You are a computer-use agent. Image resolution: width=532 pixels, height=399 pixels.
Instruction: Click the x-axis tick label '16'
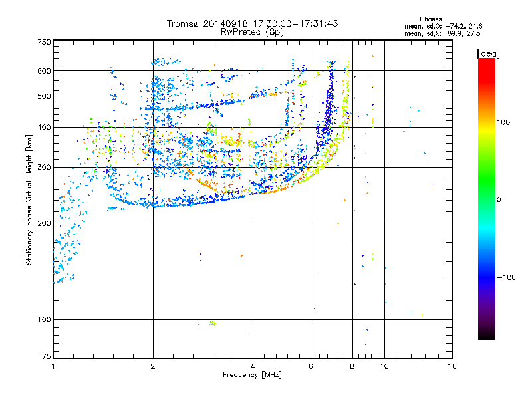tap(452, 366)
